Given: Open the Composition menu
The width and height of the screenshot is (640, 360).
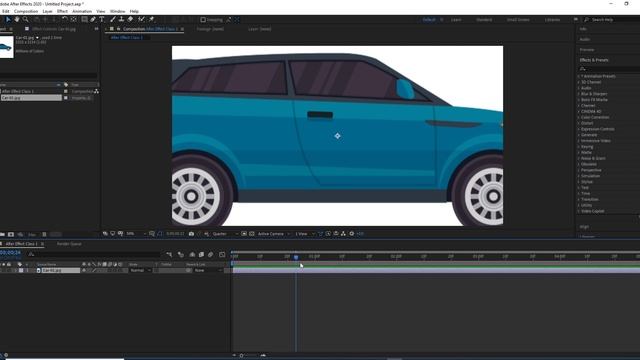Looking at the screenshot, I should coord(26,11).
